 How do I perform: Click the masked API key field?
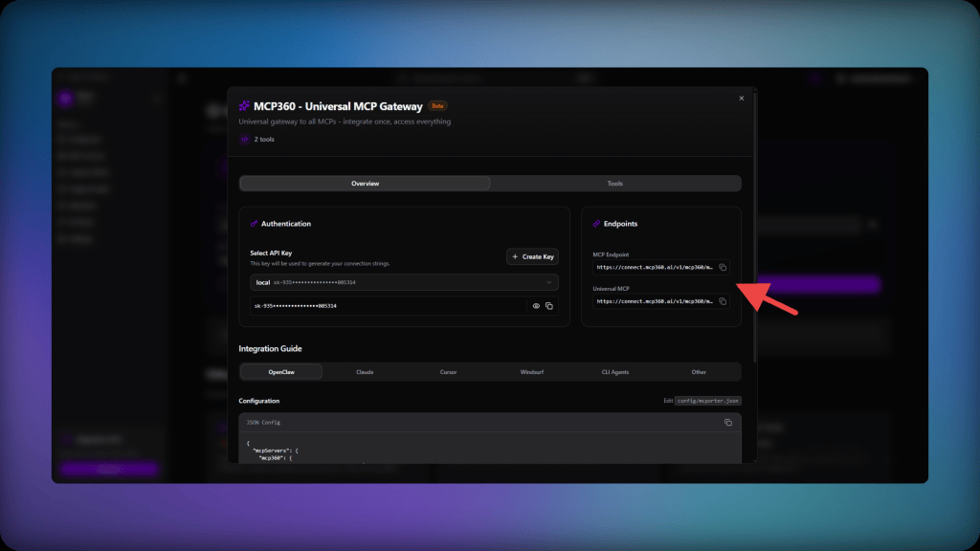(x=389, y=306)
